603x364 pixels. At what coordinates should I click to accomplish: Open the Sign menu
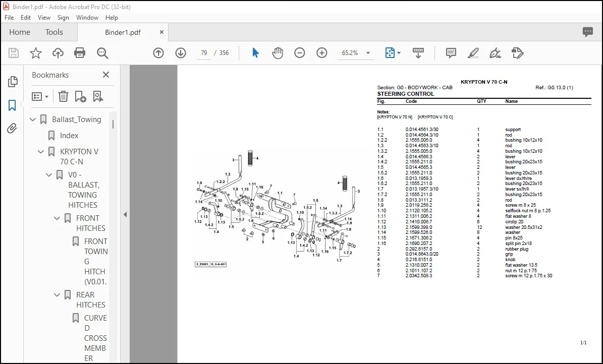pos(63,18)
